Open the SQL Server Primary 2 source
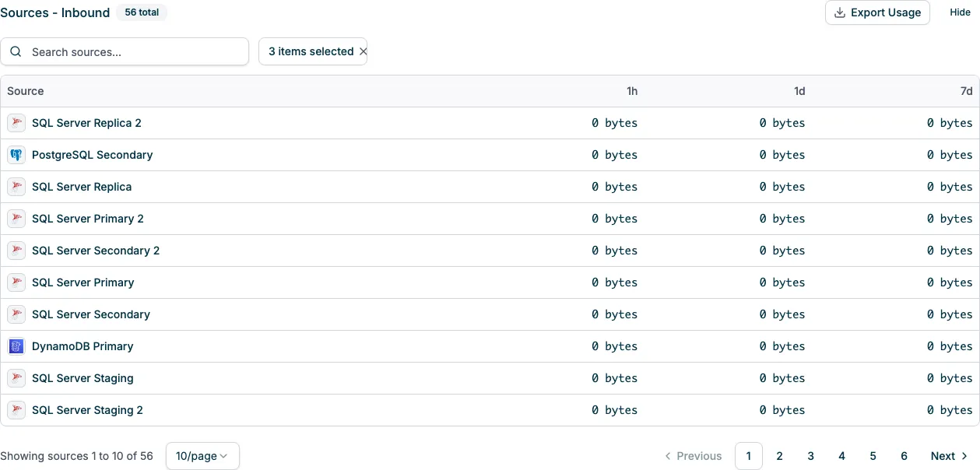Viewport: 980px width, 470px height. coord(88,219)
